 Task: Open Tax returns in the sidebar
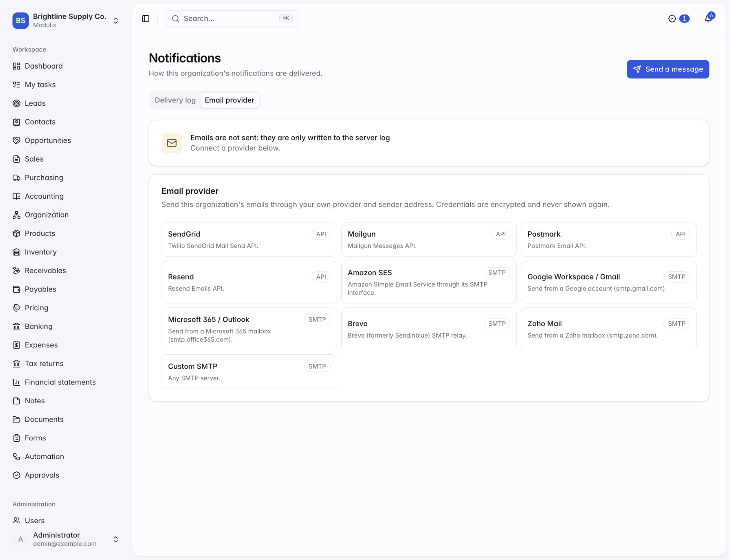click(x=66, y=364)
